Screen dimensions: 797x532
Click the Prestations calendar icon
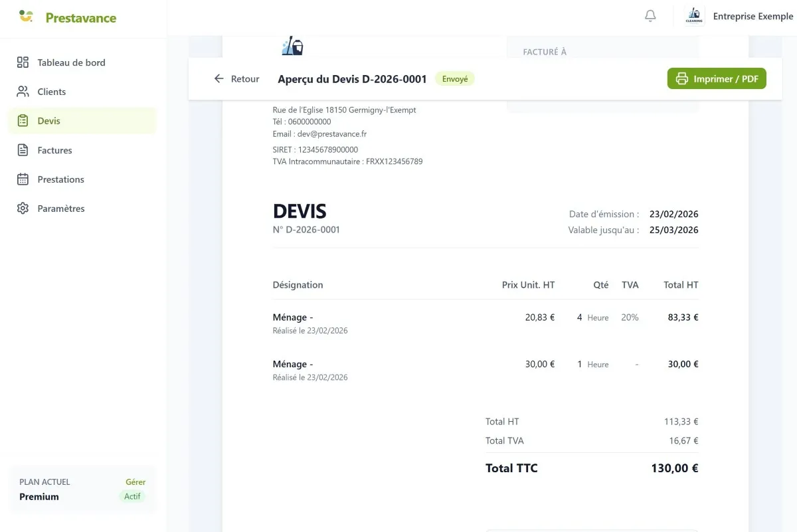click(x=23, y=179)
